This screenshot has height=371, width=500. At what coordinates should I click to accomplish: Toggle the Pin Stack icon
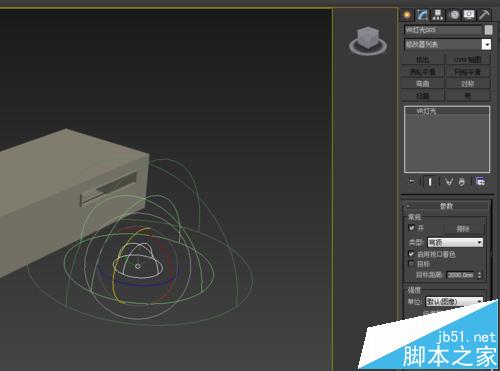point(412,182)
